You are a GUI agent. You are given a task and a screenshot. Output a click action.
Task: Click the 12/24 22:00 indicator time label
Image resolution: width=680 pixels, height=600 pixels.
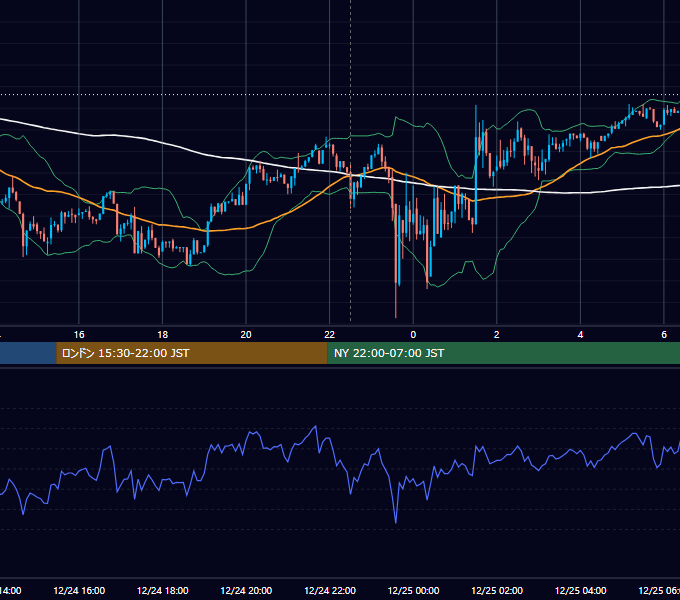pyautogui.click(x=330, y=590)
